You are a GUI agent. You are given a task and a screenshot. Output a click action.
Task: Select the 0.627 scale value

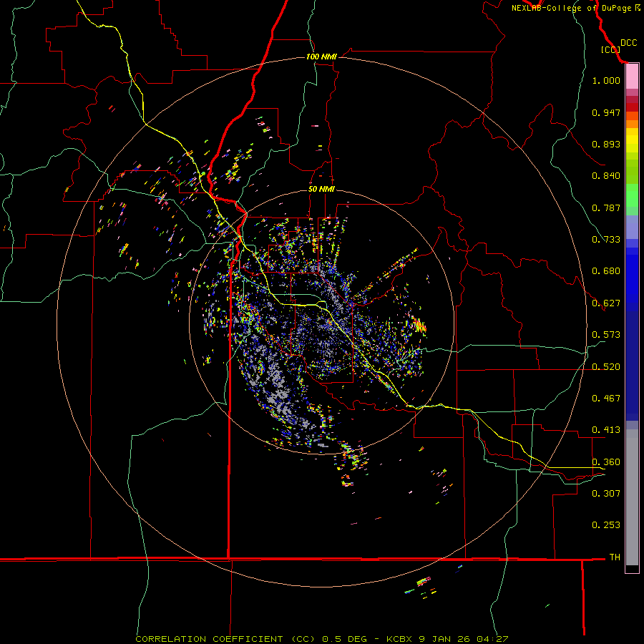coord(606,303)
